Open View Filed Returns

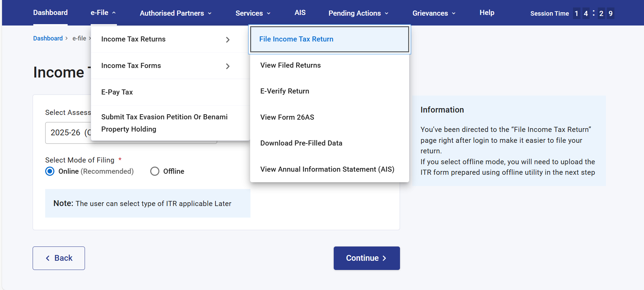pos(290,65)
